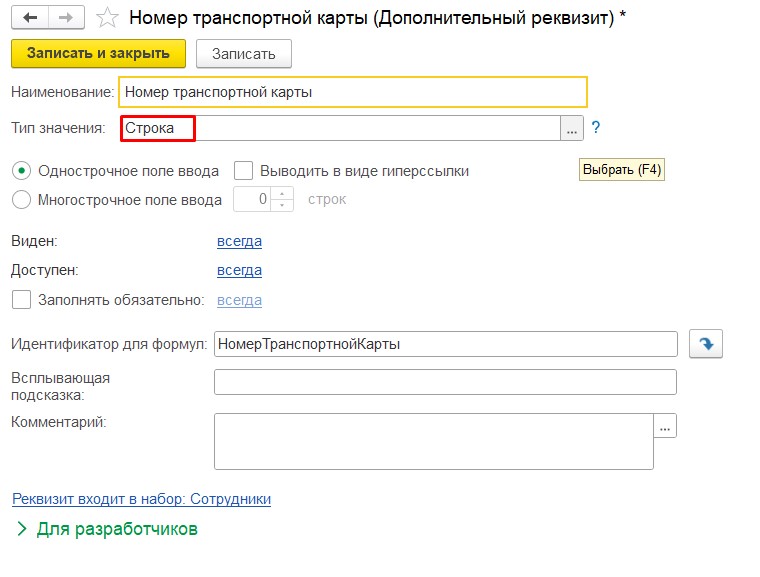The image size is (760, 577).
Task: Open 'Реквизит входит в набор: Сотрудники' link
Action: pyautogui.click(x=141, y=498)
